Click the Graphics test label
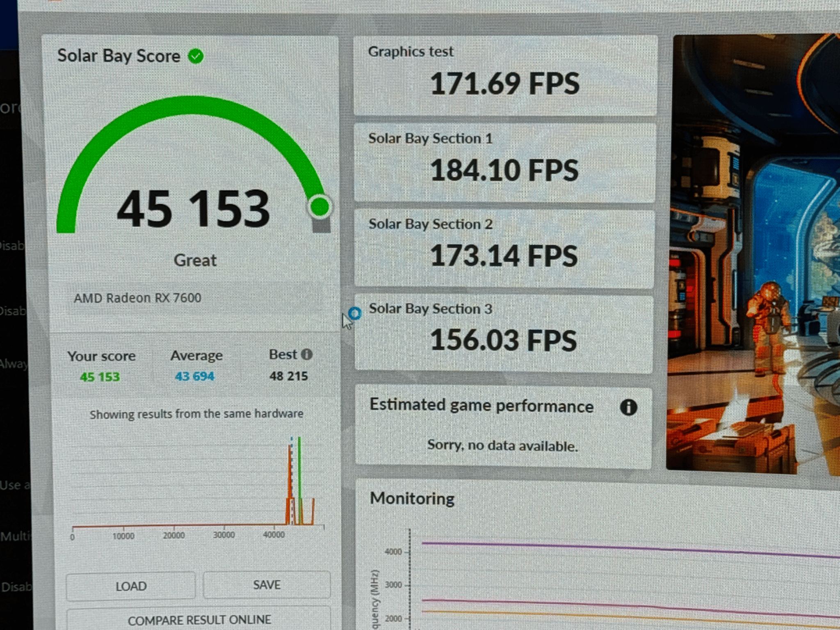 point(411,52)
